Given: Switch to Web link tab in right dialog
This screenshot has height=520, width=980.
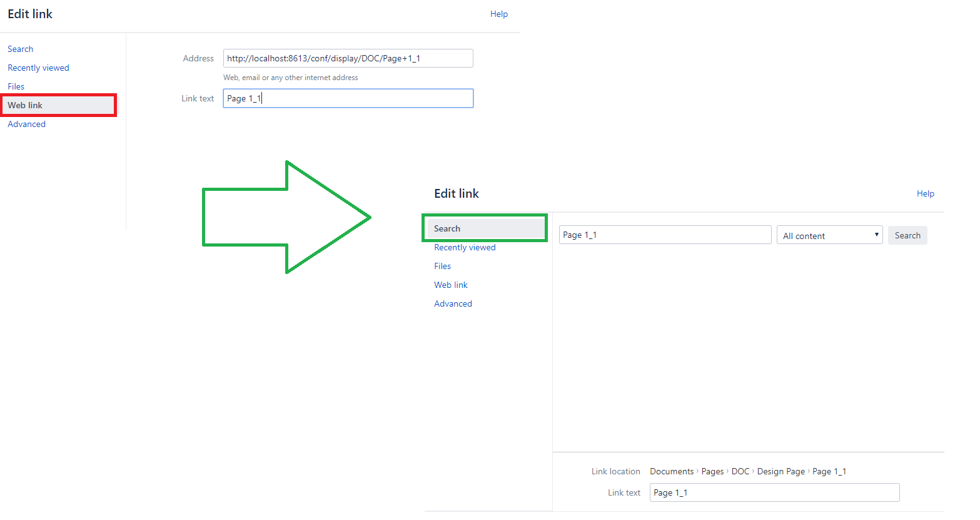Looking at the screenshot, I should point(451,285).
